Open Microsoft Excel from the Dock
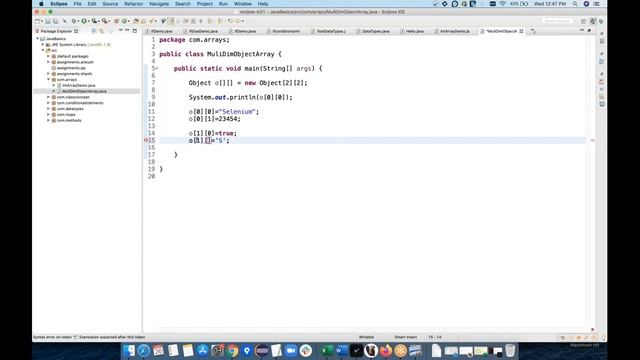 coord(327,351)
